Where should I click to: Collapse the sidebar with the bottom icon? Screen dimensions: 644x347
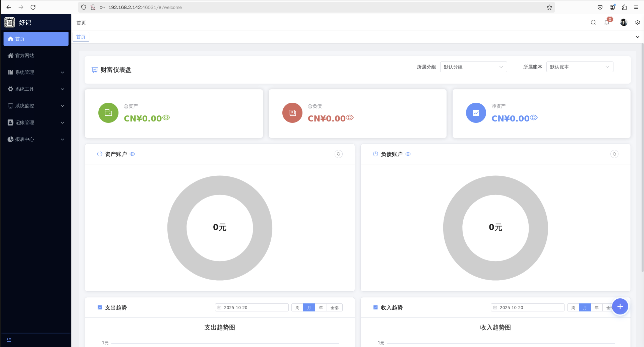[9, 340]
